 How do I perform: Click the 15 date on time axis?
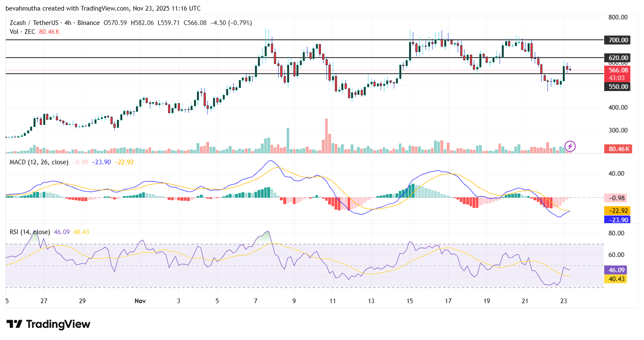coord(409,301)
